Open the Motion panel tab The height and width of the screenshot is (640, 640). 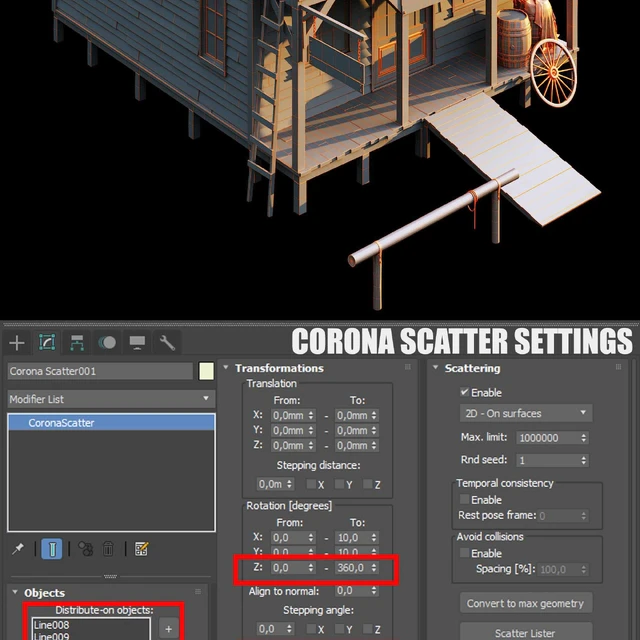click(107, 343)
